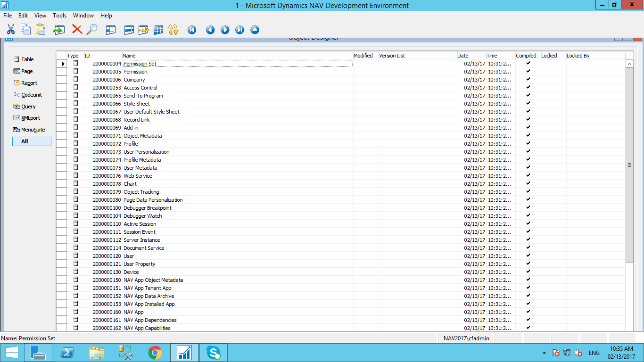Image resolution: width=644 pixels, height=362 pixels.
Task: Click the Compiled checkmark for Server Instance
Action: tap(528, 239)
